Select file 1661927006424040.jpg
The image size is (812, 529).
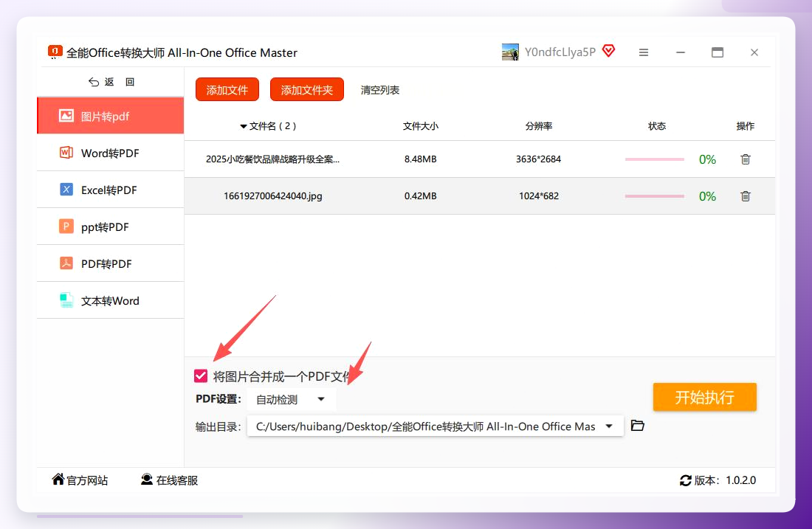273,196
